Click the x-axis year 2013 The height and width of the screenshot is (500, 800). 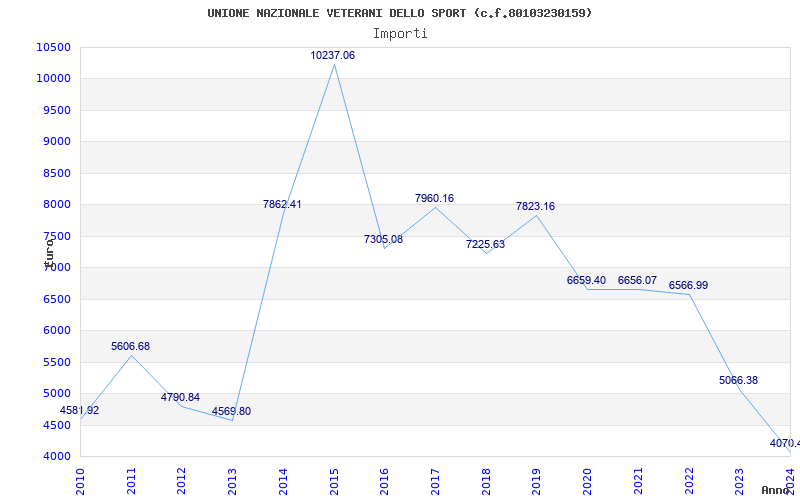(232, 481)
